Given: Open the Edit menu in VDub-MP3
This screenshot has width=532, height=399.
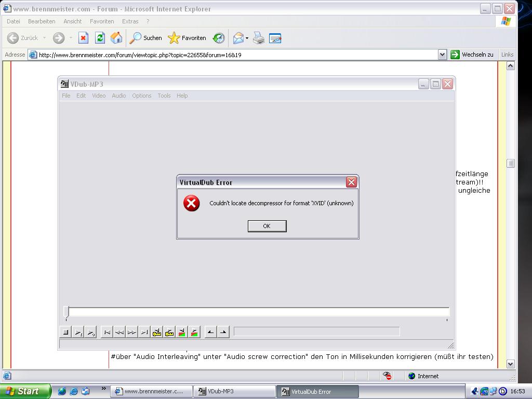Looking at the screenshot, I should 81,96.
